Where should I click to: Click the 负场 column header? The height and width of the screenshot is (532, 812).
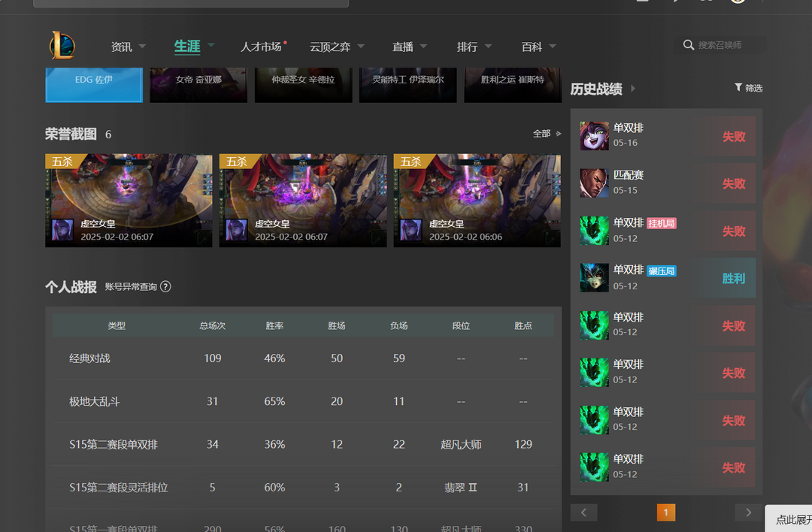click(x=398, y=325)
